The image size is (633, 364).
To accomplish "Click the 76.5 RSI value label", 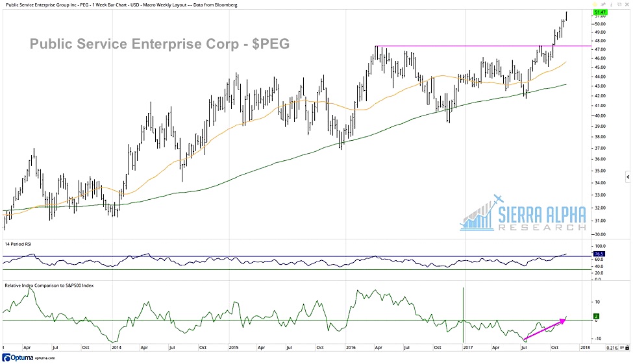I will coord(599,254).
